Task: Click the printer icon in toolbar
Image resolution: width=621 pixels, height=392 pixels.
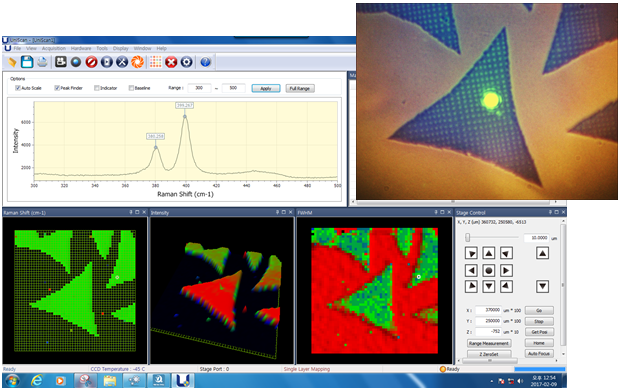Action: coord(42,62)
